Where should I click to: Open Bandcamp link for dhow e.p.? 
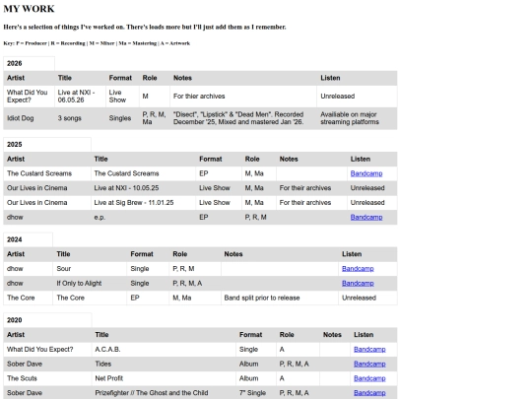366,217
